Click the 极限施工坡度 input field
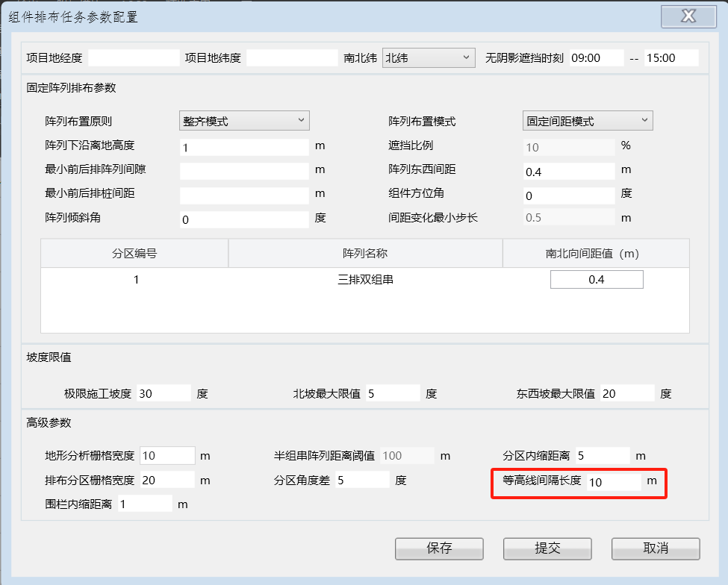 click(164, 392)
